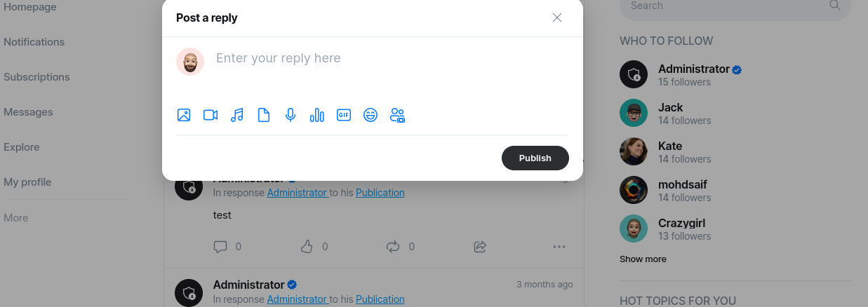The width and height of the screenshot is (868, 307).
Task: Add a video to the reply
Action: click(211, 115)
